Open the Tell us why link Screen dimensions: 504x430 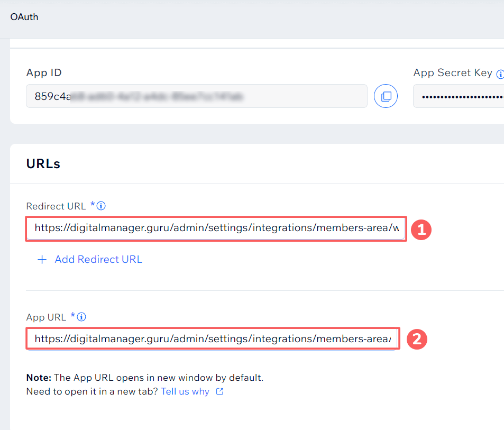tap(185, 392)
